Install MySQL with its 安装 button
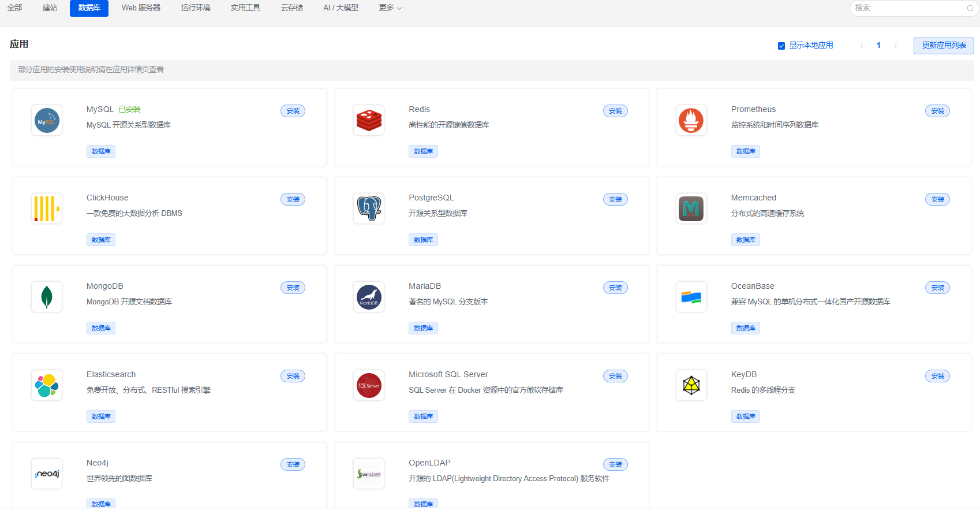 coord(293,111)
